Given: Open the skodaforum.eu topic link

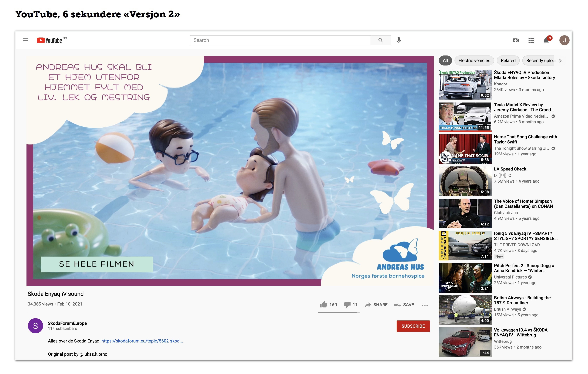Looking at the screenshot, I should (142, 341).
